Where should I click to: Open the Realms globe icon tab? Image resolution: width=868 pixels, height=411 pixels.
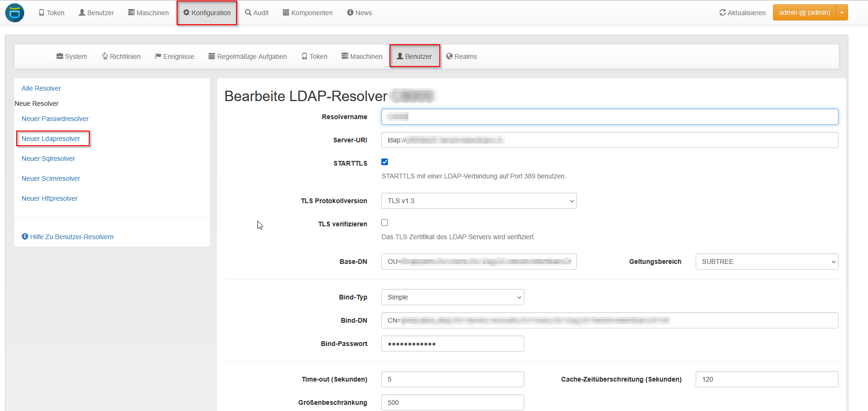pyautogui.click(x=461, y=56)
